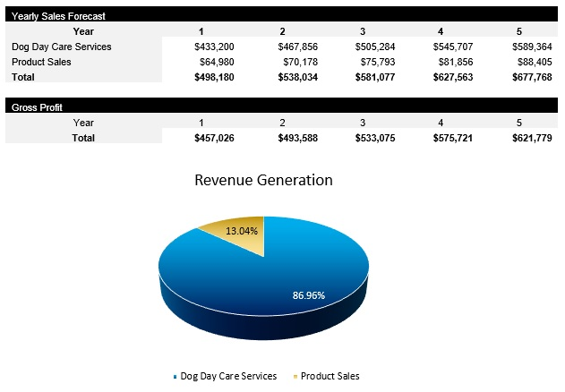Click the Product Sales row label in table

(x=42, y=62)
